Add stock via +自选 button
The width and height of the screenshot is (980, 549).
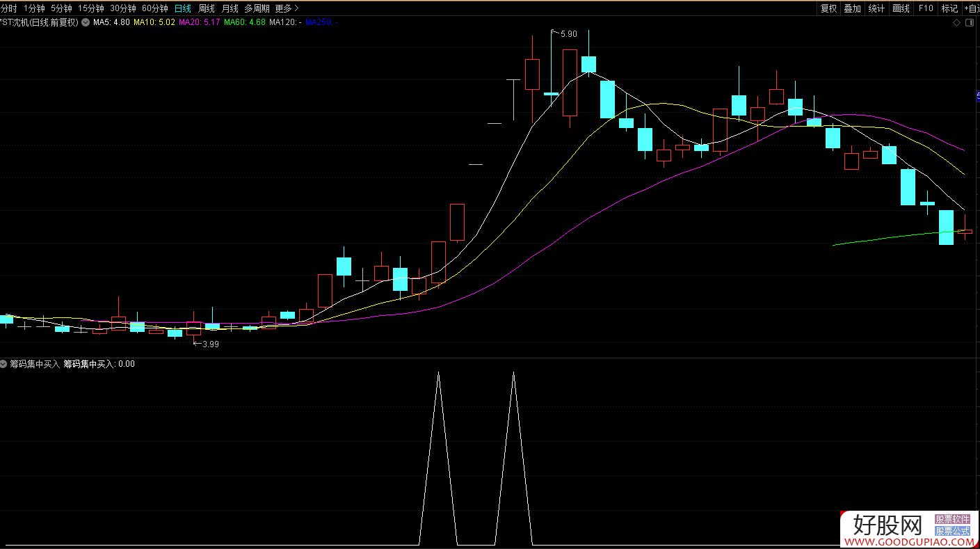[971, 8]
